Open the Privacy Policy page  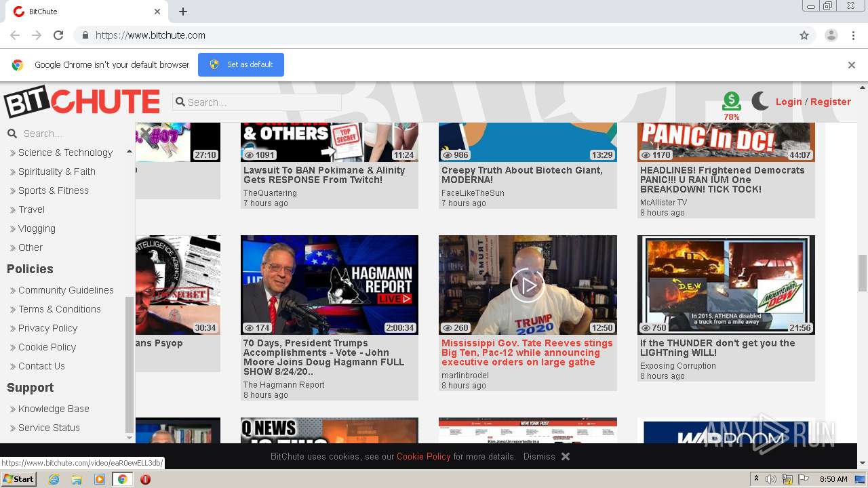[x=47, y=328]
